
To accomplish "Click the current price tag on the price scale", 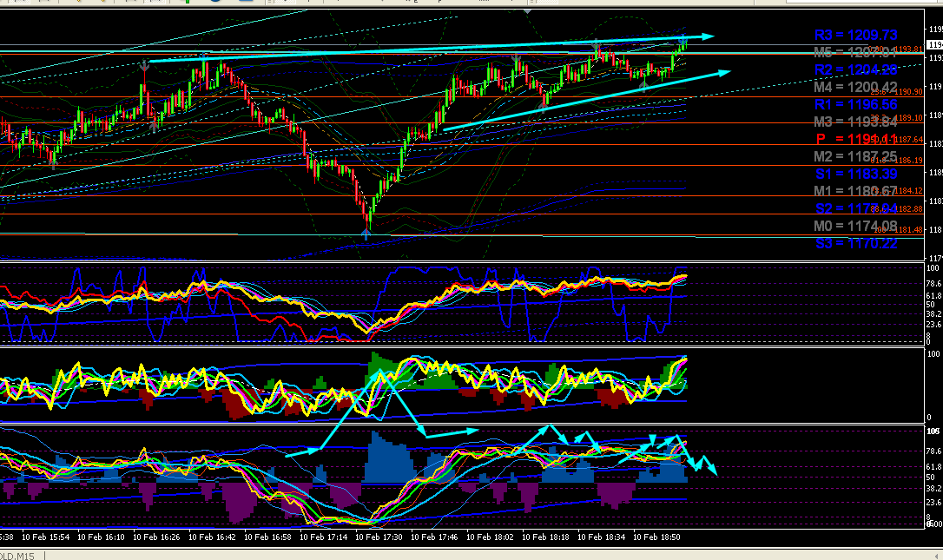I will point(934,45).
